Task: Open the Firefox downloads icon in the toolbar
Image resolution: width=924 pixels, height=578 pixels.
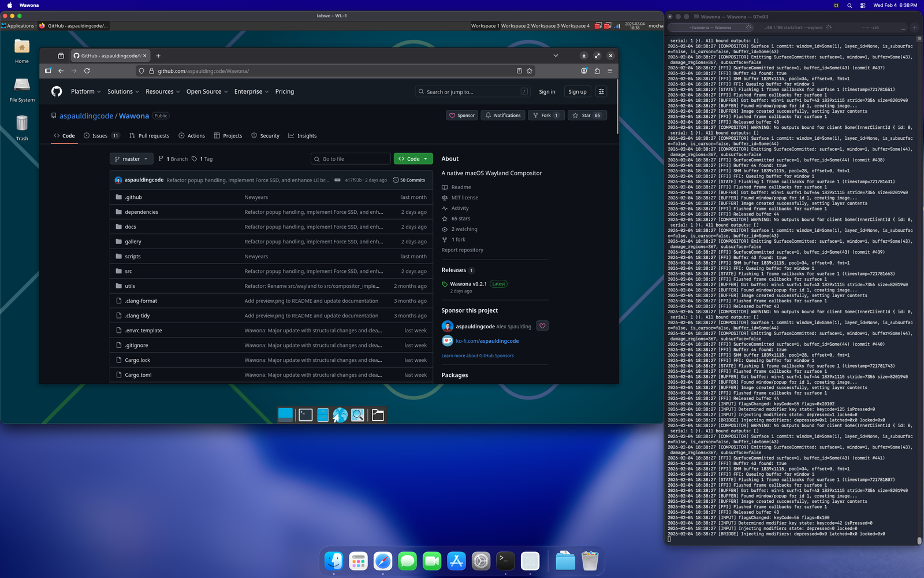Action: tap(583, 55)
